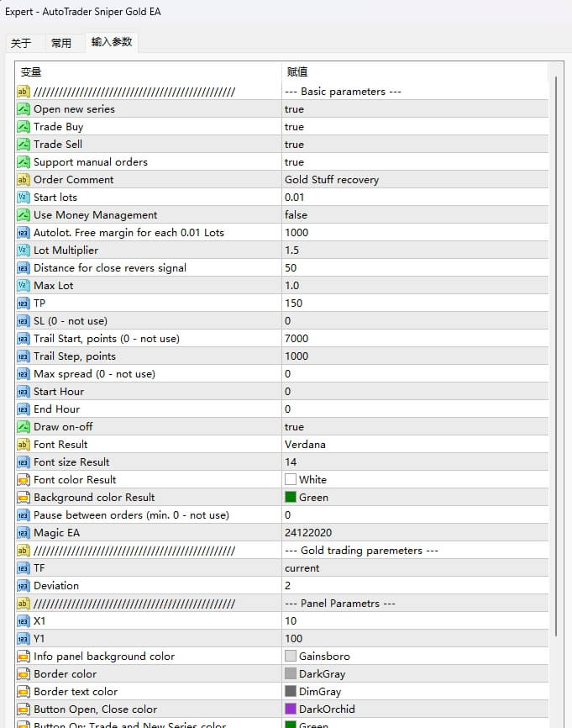572x728 pixels.
Task: Toggle Use Money Management false value
Action: point(415,215)
